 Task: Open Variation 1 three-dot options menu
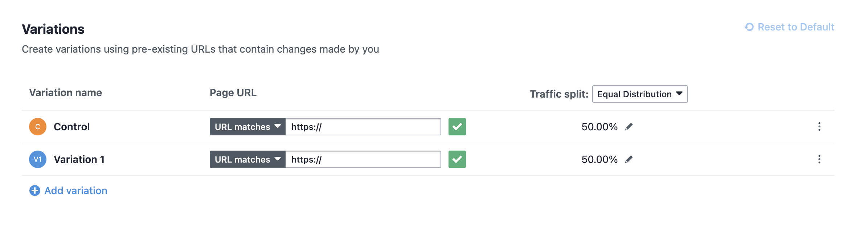point(819,159)
